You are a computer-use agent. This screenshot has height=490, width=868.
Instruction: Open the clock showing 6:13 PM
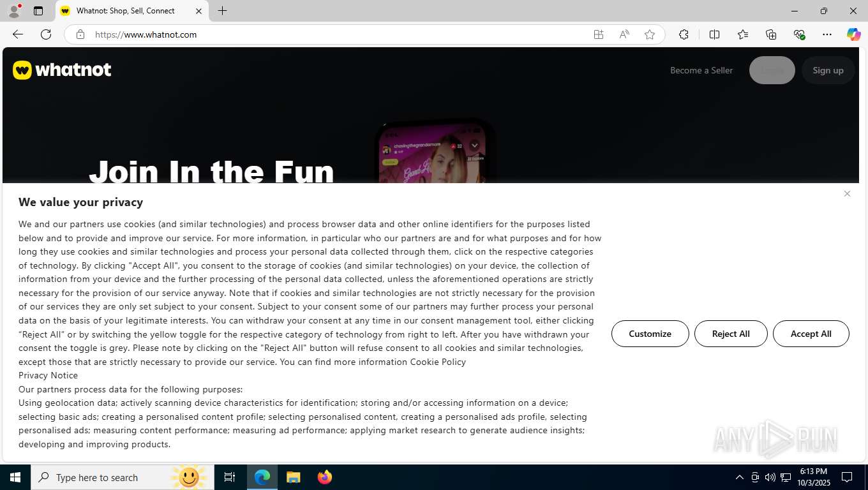click(x=814, y=477)
